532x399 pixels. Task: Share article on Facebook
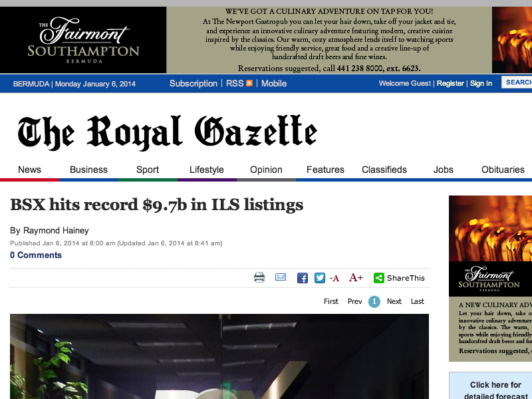tap(303, 278)
